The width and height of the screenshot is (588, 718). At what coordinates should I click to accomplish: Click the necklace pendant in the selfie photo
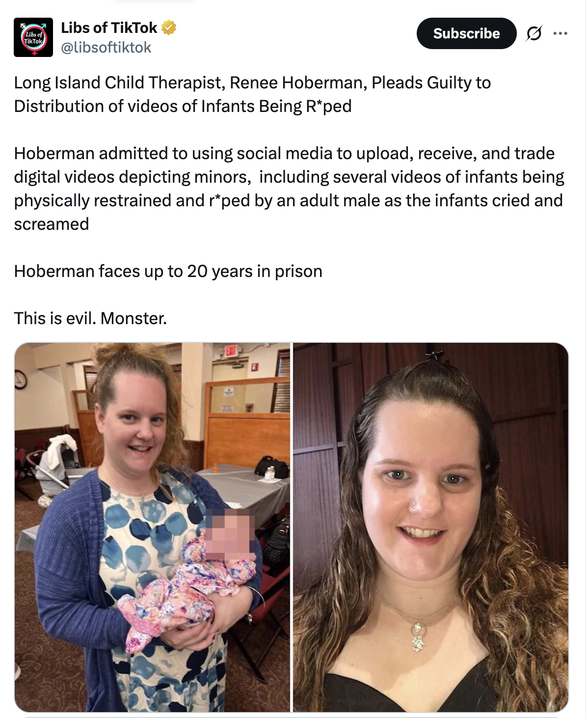tap(417, 636)
